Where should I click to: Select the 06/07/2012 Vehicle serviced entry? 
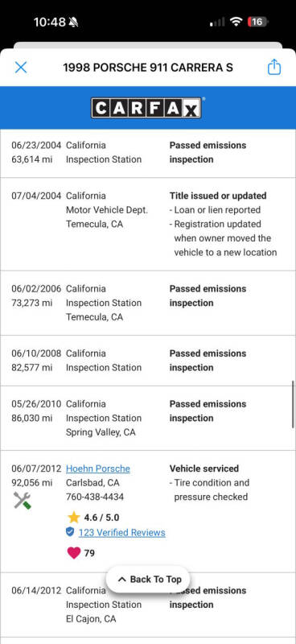click(x=148, y=511)
